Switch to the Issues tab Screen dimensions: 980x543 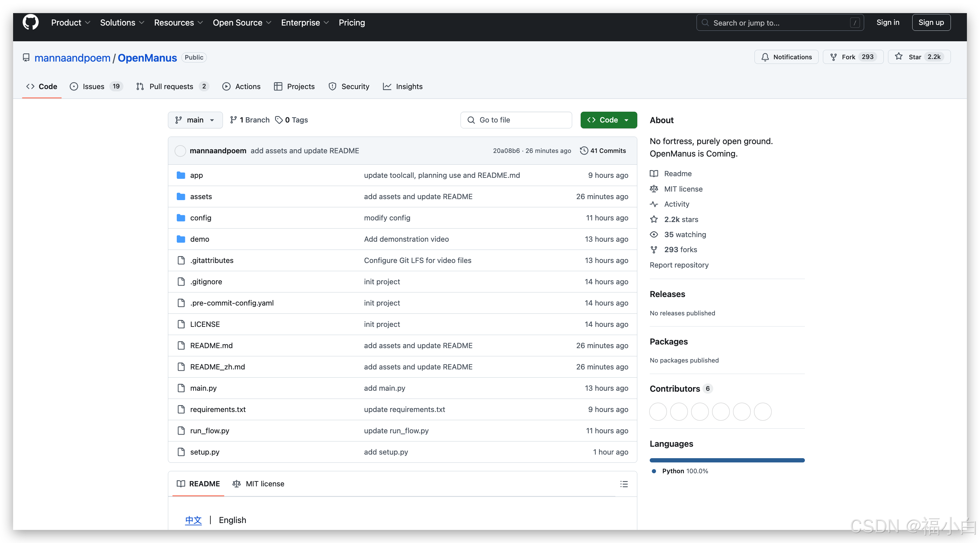click(x=94, y=86)
